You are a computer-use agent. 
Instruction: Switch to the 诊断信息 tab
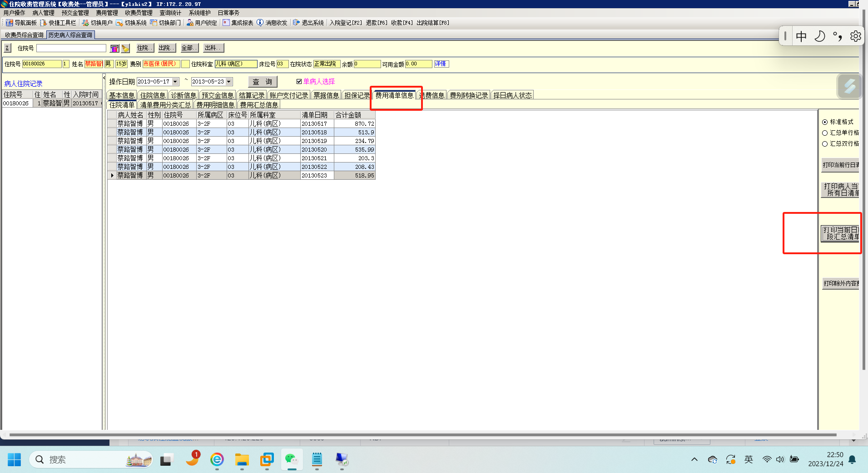pyautogui.click(x=184, y=95)
